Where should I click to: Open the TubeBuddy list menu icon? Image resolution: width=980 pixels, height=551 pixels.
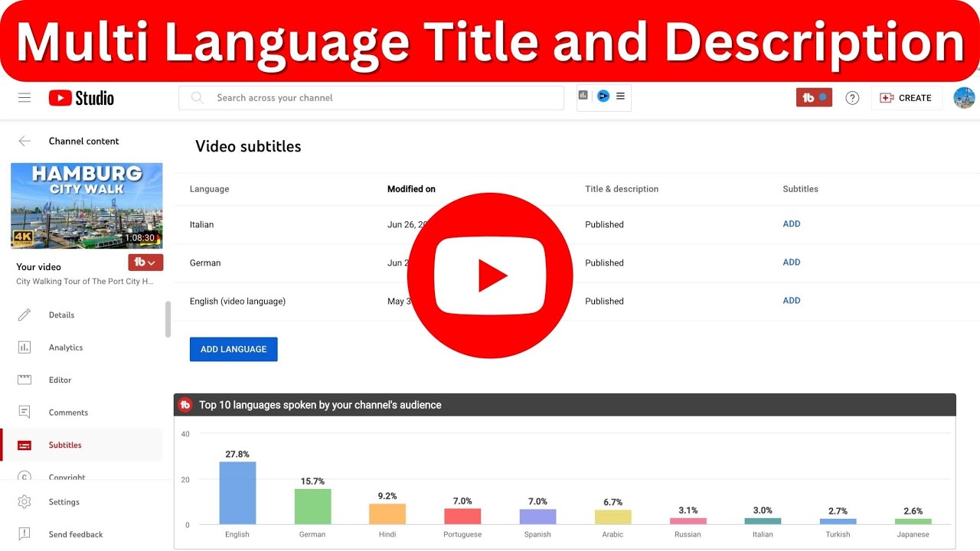tap(620, 96)
